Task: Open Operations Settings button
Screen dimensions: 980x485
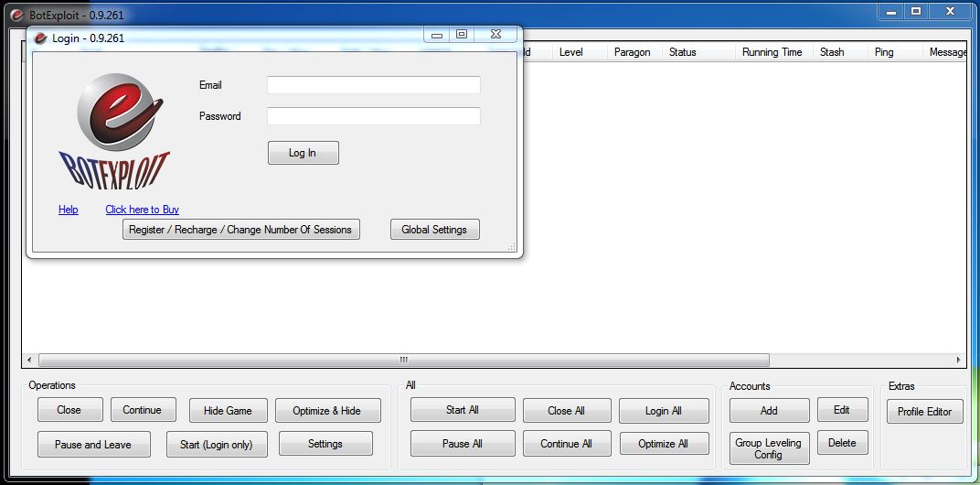Action: pos(325,444)
